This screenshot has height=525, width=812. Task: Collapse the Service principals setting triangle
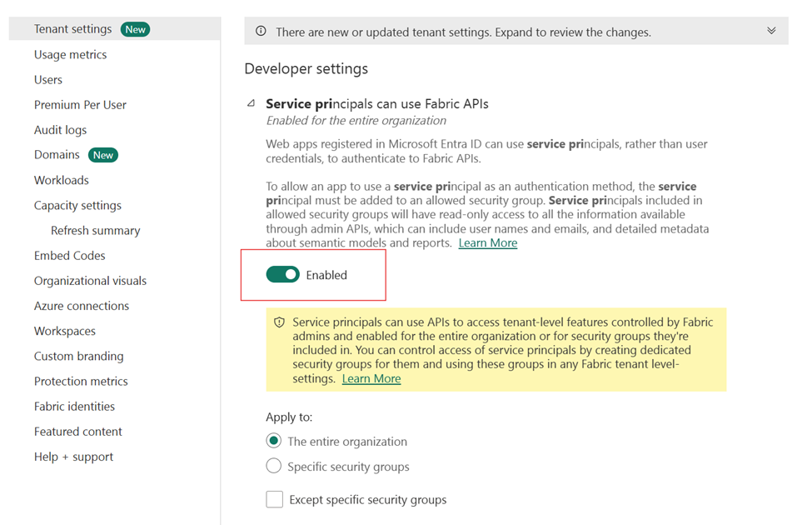252,103
